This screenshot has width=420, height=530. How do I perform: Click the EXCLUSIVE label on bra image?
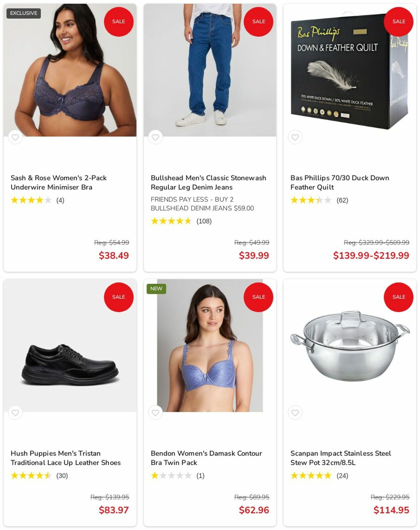24,13
